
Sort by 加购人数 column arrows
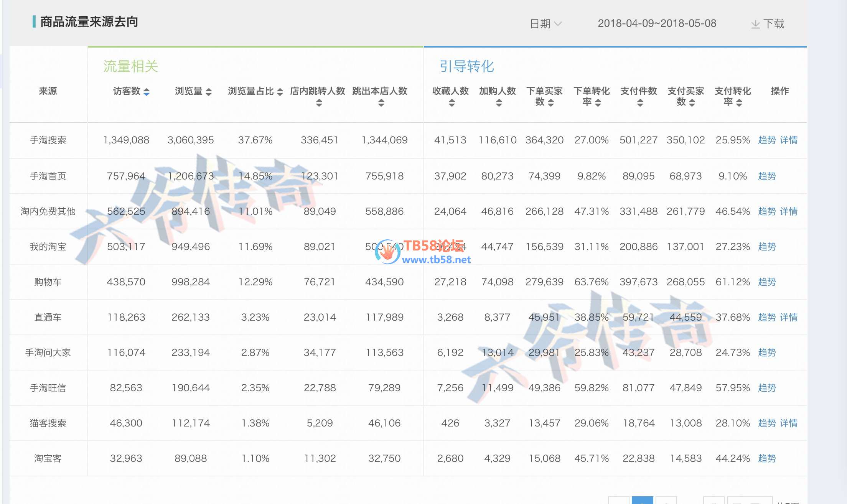(x=499, y=103)
